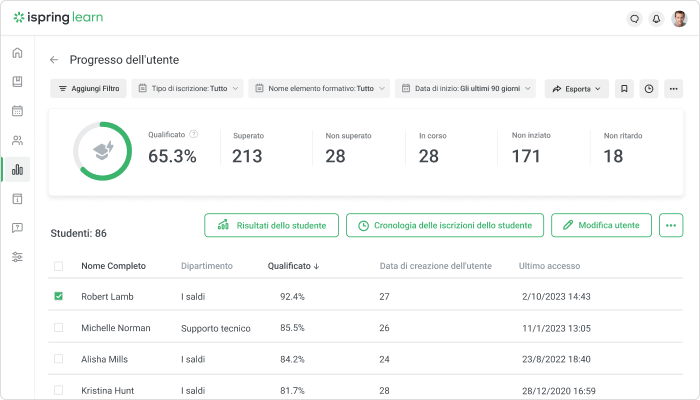Open the settings sliders icon in the sidebar
Image resolution: width=700 pixels, height=400 pixels.
pos(17,257)
